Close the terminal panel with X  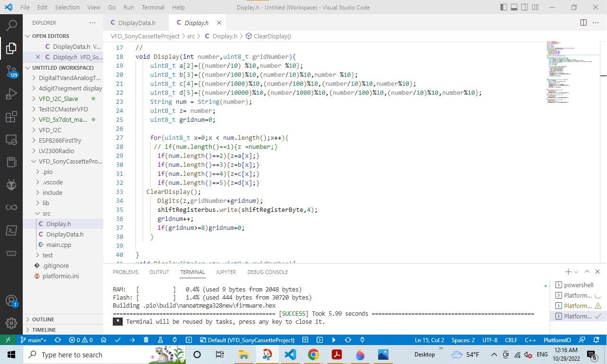tap(597, 272)
